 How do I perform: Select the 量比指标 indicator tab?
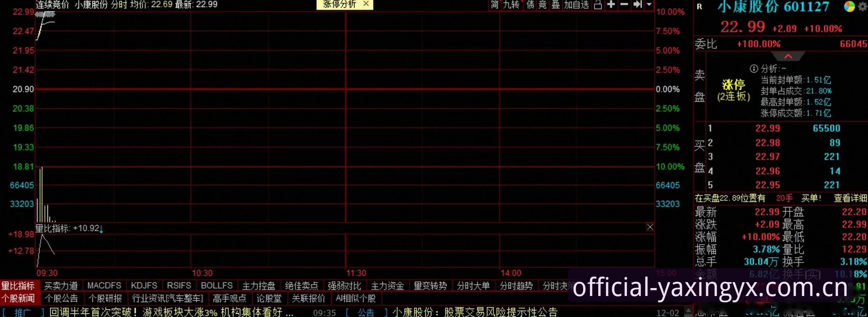tap(18, 286)
